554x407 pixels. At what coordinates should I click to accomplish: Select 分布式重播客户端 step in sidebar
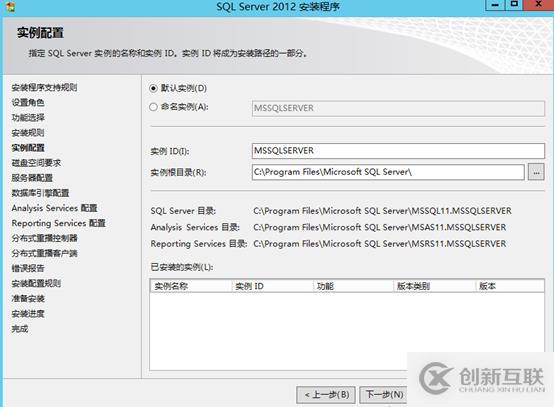point(44,253)
